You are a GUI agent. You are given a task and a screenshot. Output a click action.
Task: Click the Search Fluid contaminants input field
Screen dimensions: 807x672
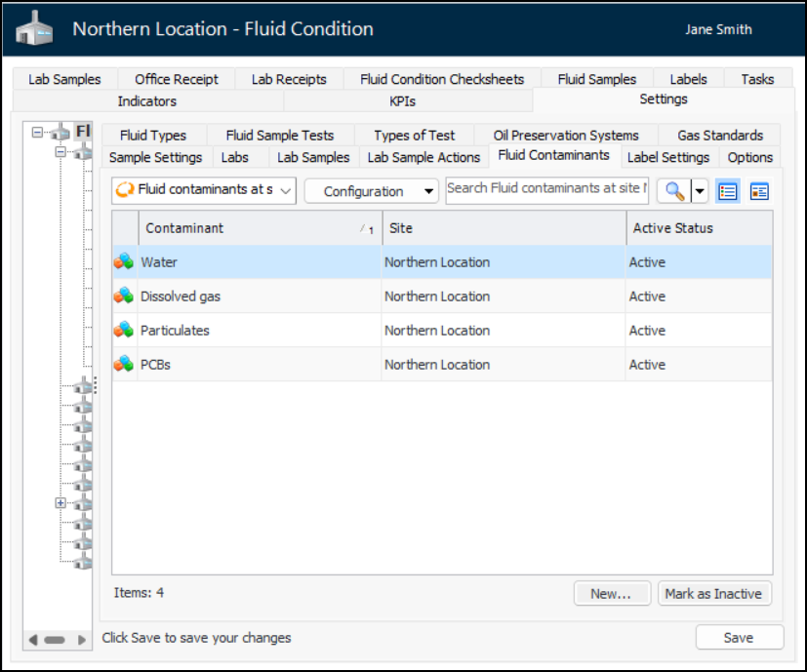click(x=546, y=189)
